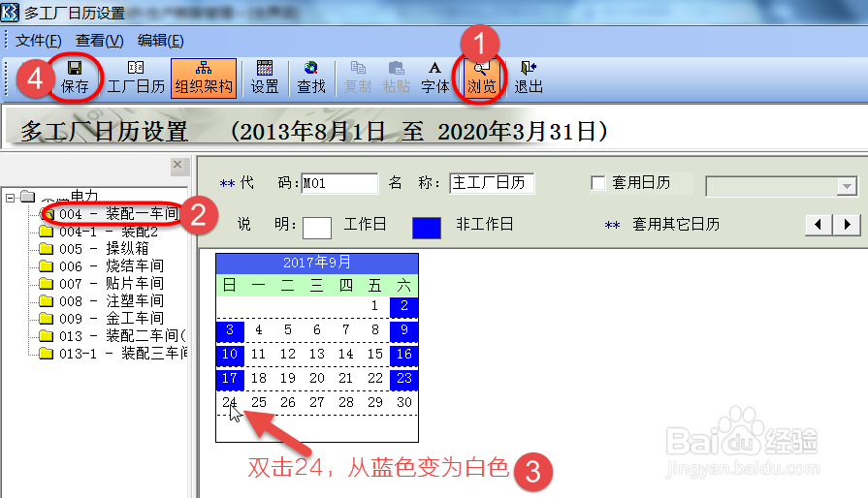
Task: Click the 名称 field 主工厂日历
Action: [492, 183]
